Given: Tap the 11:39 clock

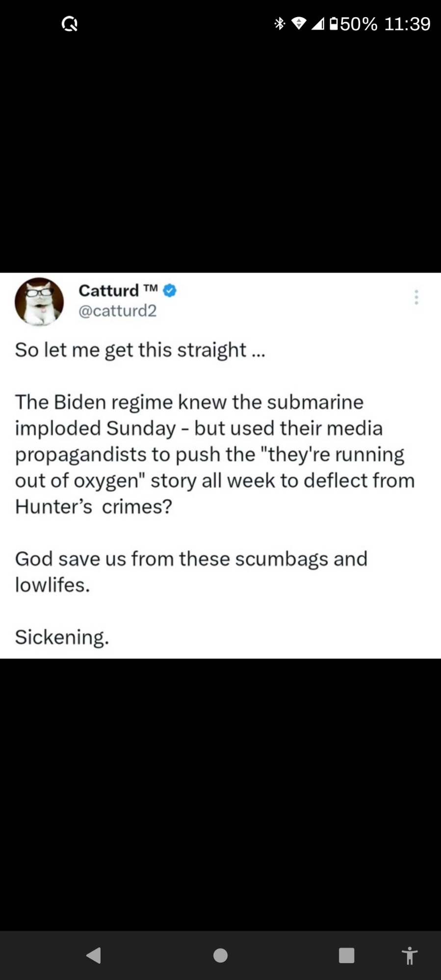Looking at the screenshot, I should (407, 24).
